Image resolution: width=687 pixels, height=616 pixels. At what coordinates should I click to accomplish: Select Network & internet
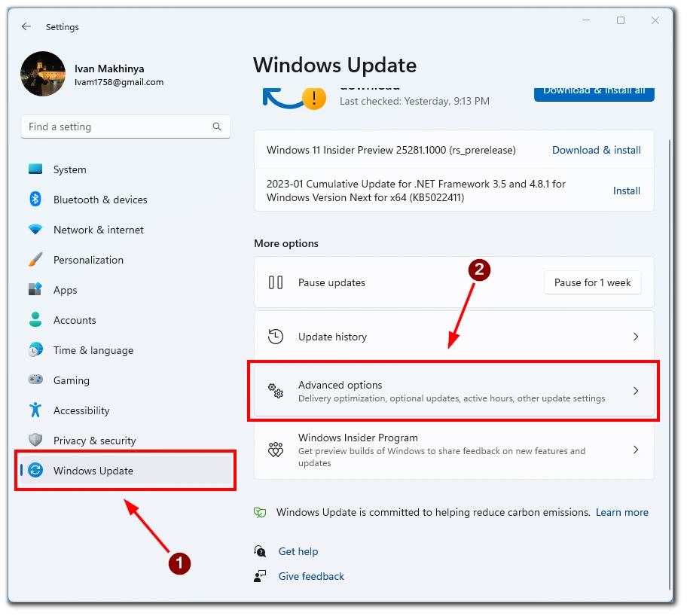[x=126, y=230]
